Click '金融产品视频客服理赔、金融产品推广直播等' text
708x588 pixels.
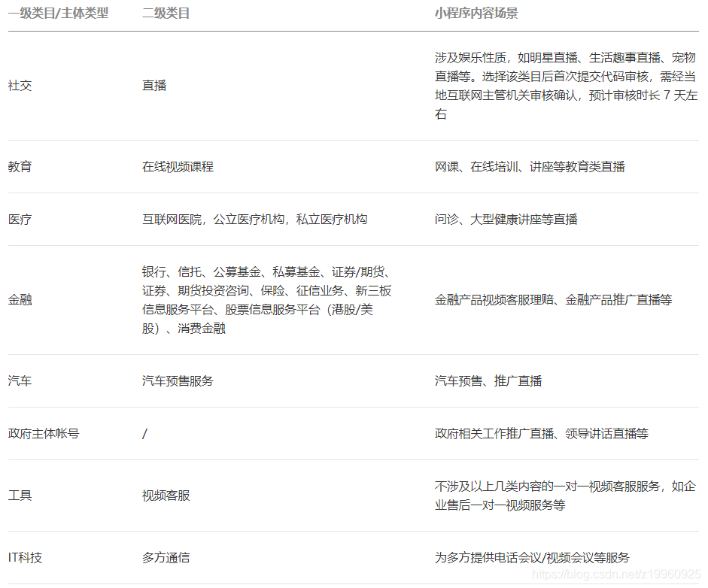[x=553, y=300]
